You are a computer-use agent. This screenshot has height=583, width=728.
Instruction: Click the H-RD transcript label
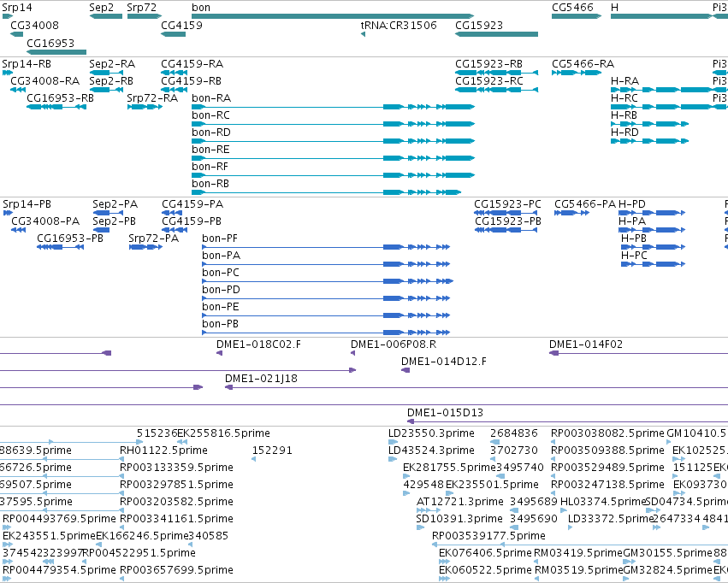point(625,132)
